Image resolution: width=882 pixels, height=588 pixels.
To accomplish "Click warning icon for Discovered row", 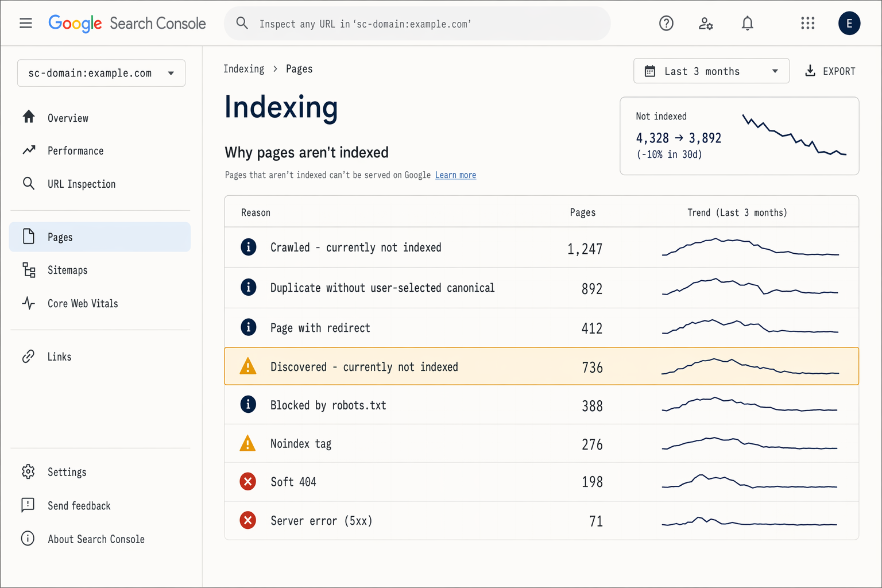I will pyautogui.click(x=247, y=366).
